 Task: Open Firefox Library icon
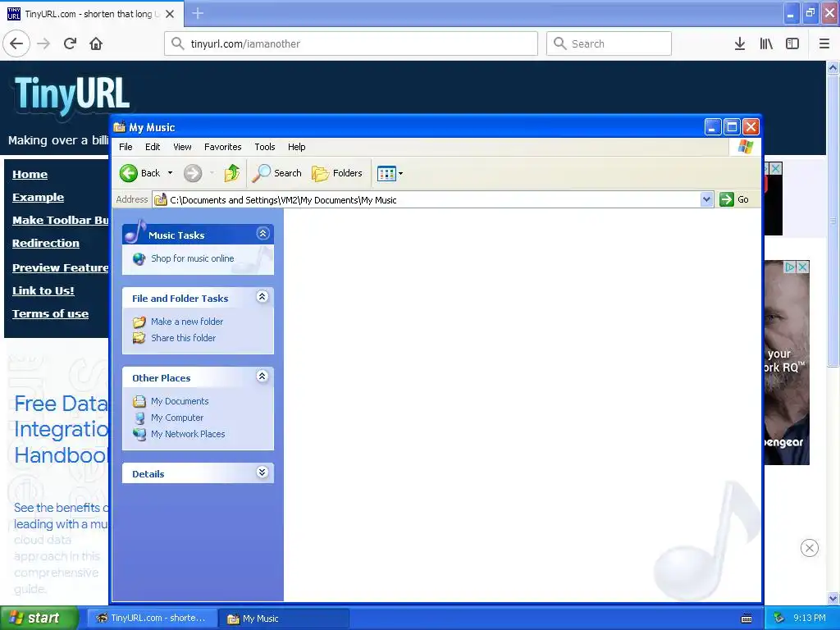coord(766,43)
